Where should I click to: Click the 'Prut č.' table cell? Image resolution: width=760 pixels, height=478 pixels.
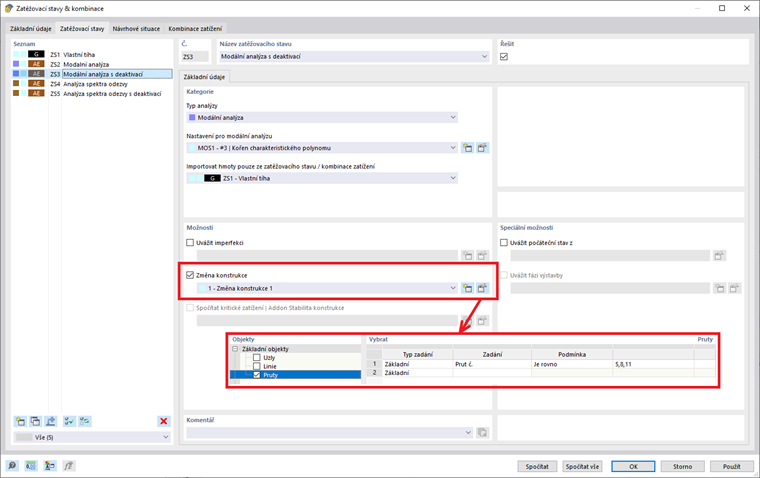pos(492,364)
